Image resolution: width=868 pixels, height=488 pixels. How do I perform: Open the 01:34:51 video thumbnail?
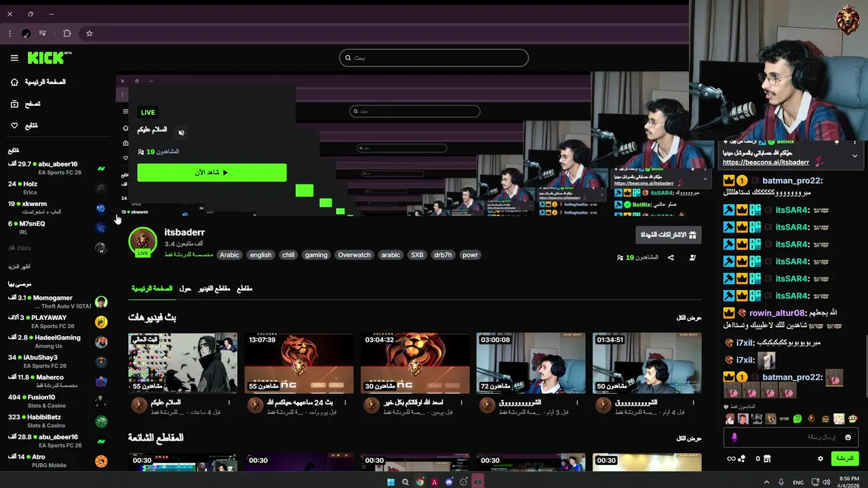point(647,363)
